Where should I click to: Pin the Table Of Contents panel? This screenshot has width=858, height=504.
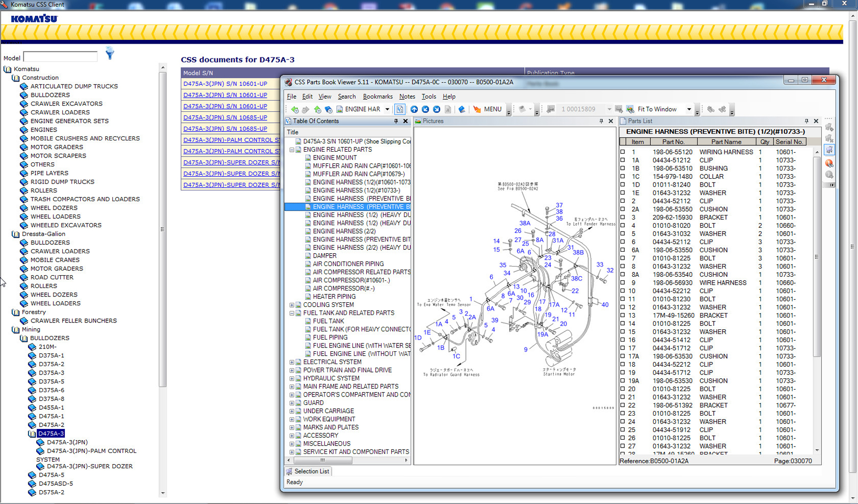pyautogui.click(x=396, y=121)
